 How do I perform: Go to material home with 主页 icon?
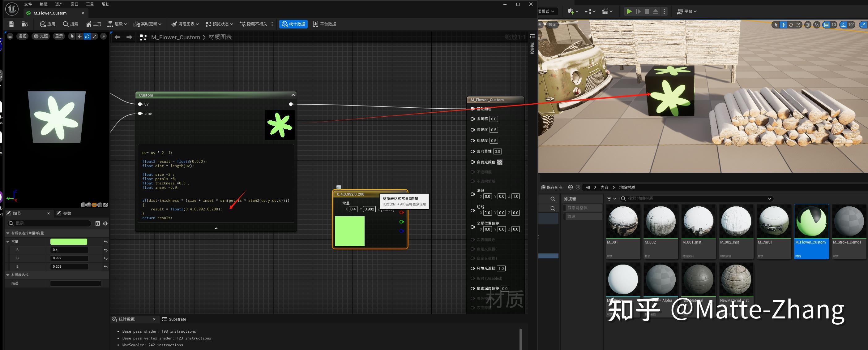(x=93, y=24)
